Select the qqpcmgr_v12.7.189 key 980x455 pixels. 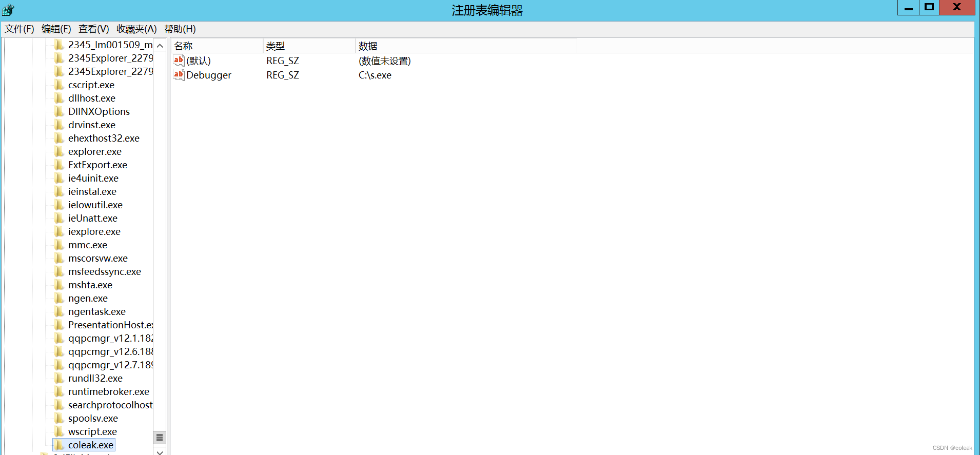110,365
